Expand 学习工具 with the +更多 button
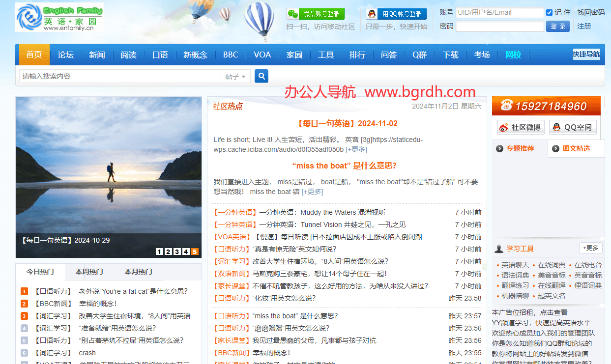 click(590, 248)
